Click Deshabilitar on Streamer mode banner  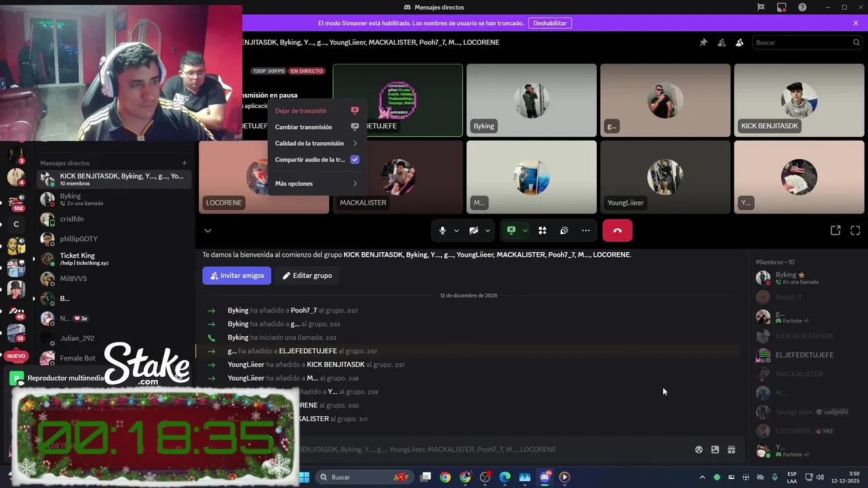point(550,23)
